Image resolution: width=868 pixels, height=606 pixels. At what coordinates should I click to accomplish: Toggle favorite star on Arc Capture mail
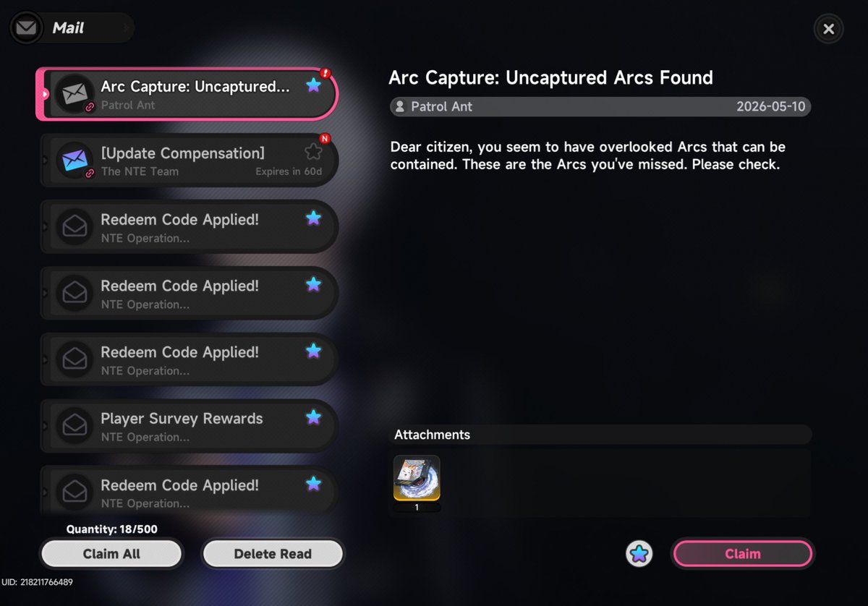[x=313, y=85]
